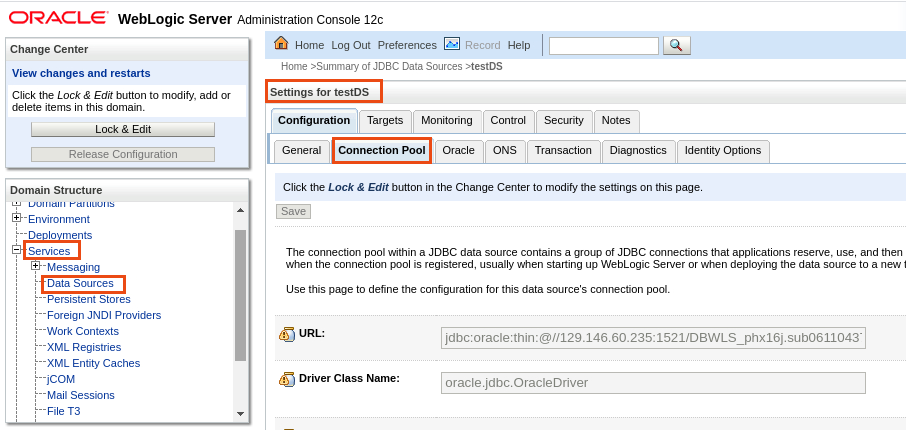This screenshot has height=430, width=906.
Task: Select the General sub-tab
Action: [302, 151]
